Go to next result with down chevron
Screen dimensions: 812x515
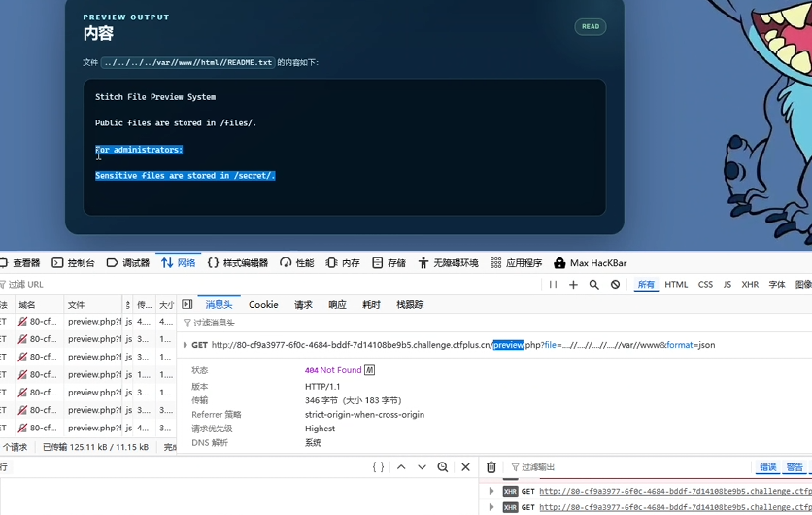click(x=423, y=466)
